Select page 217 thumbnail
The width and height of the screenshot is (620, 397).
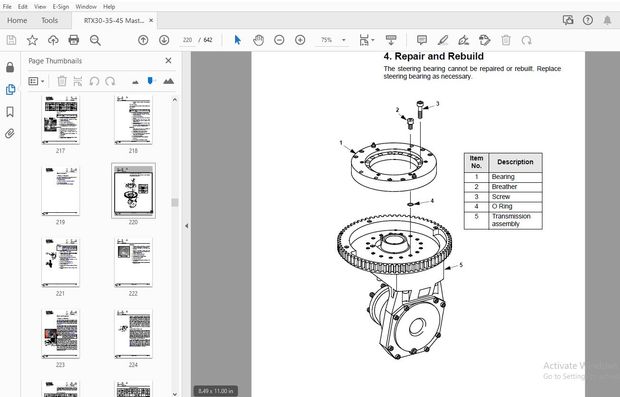pos(60,120)
